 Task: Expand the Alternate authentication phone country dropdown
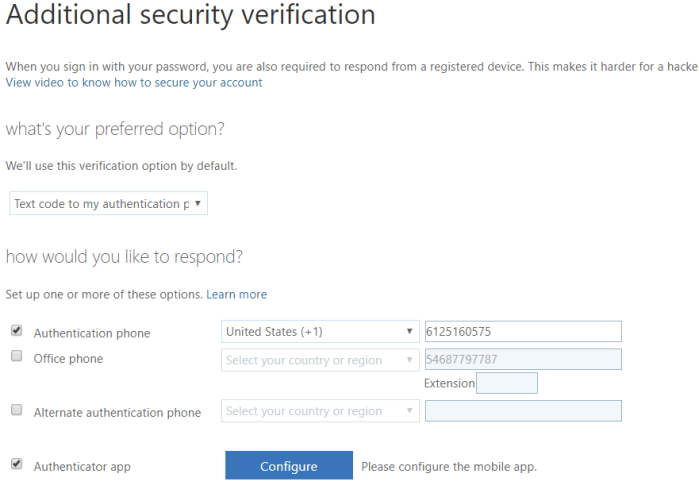(x=319, y=411)
